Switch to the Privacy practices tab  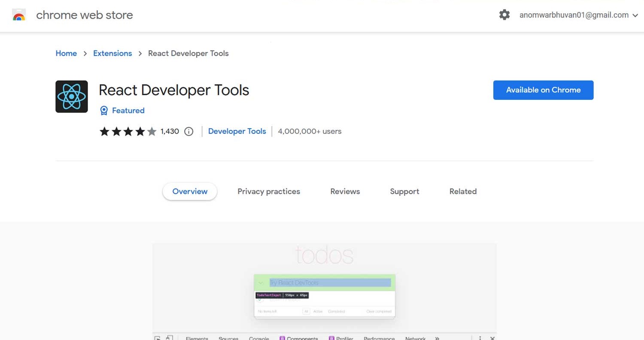tap(269, 192)
